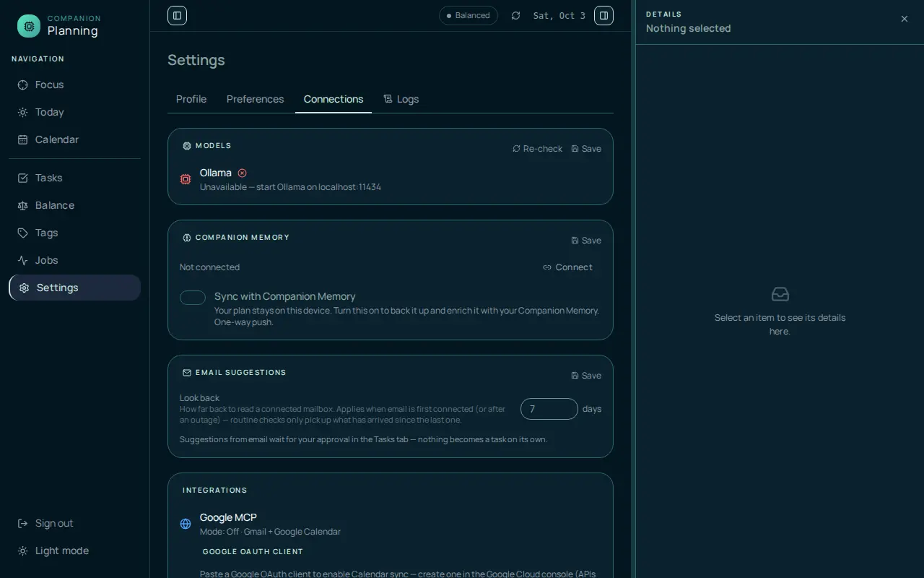Click the Google MCP globe icon

click(186, 524)
